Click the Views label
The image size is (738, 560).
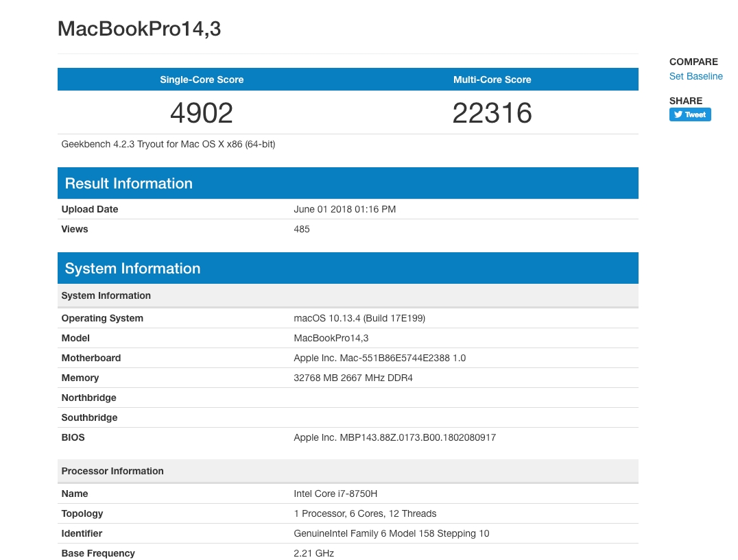click(x=74, y=229)
